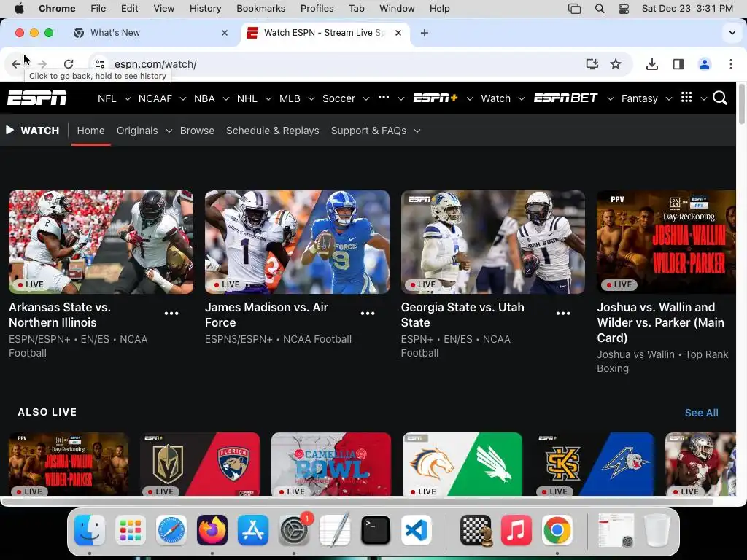Open more sports three-dot icon in nav

point(384,97)
